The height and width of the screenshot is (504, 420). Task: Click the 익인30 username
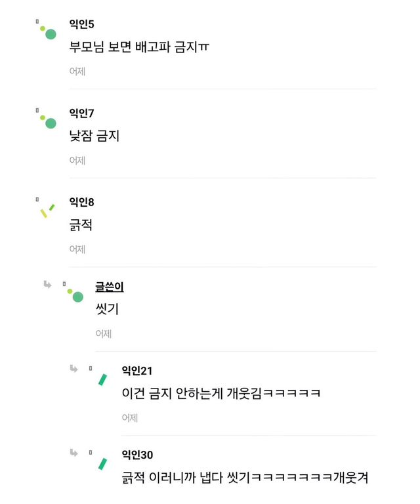click(137, 455)
